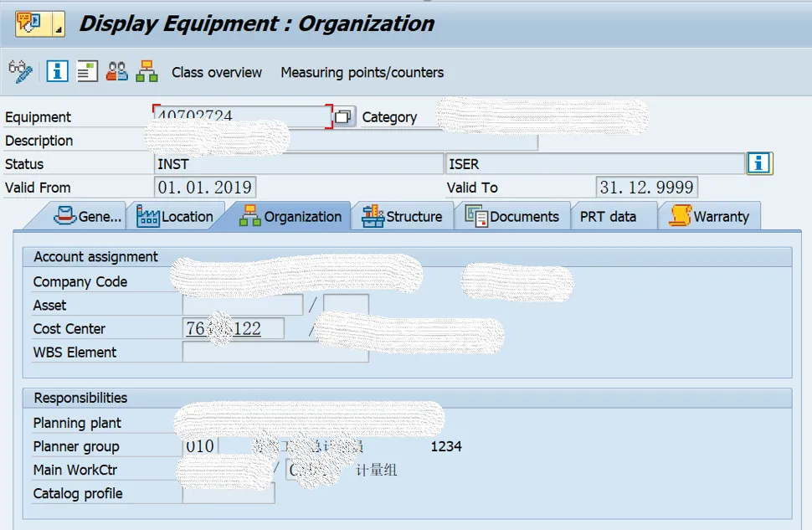Viewport: 812px width, 530px height.
Task: Click the Planning plant label
Action: click(77, 423)
